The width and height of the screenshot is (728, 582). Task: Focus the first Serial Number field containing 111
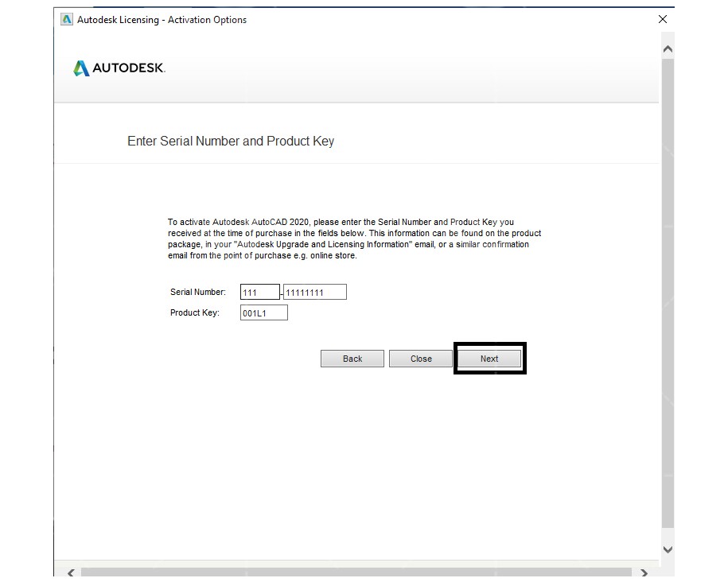click(x=259, y=293)
